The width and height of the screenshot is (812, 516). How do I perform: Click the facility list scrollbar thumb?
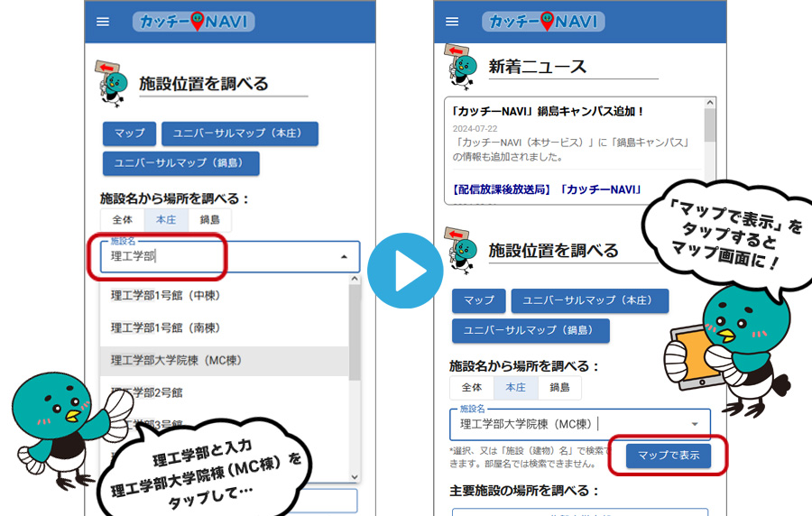pyautogui.click(x=355, y=332)
